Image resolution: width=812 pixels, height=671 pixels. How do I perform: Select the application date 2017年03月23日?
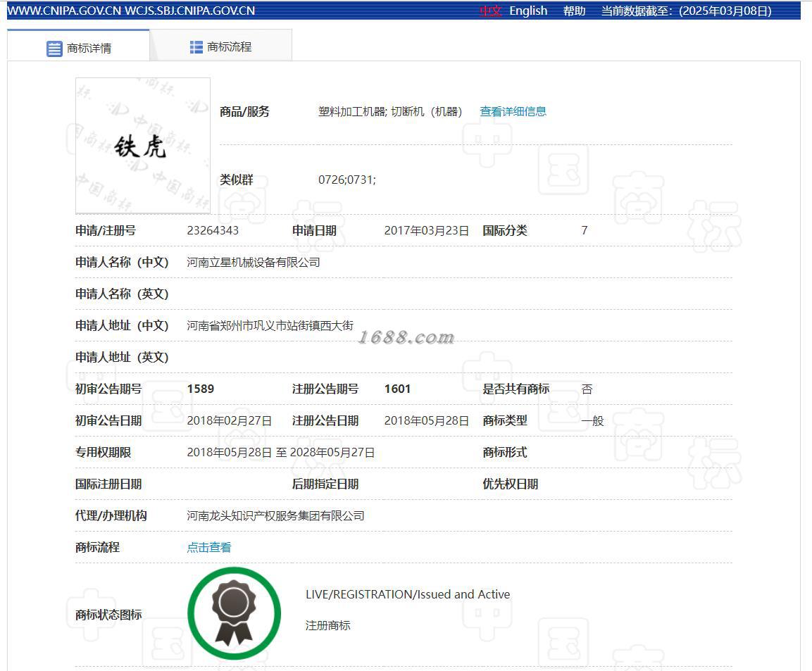pos(426,230)
